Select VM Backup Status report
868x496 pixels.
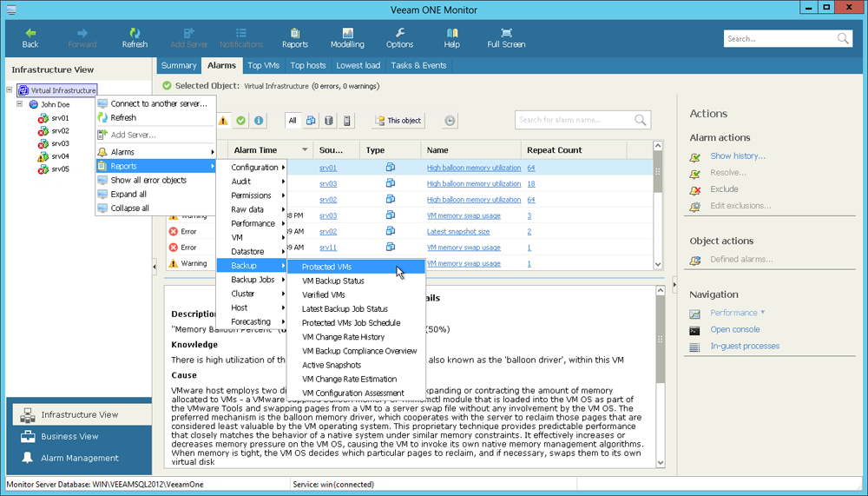(356, 281)
